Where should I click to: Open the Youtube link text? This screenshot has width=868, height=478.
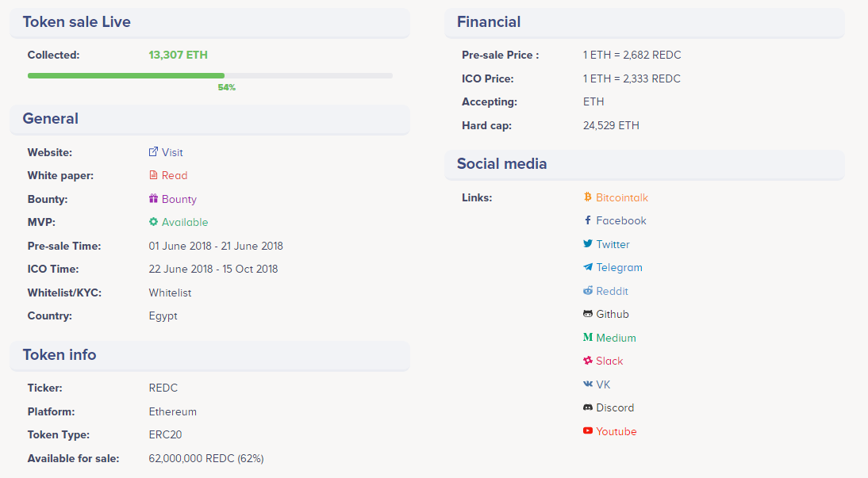tap(616, 431)
